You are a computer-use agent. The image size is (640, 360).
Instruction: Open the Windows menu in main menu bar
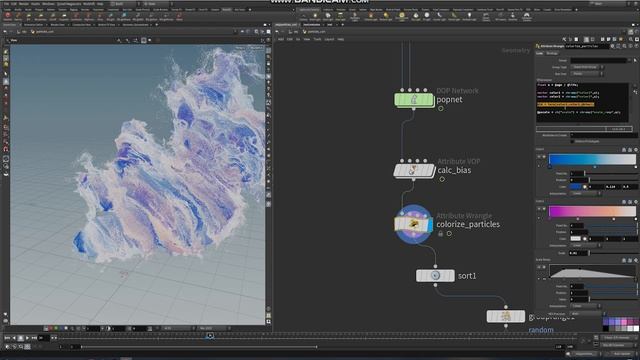[x=48, y=4]
